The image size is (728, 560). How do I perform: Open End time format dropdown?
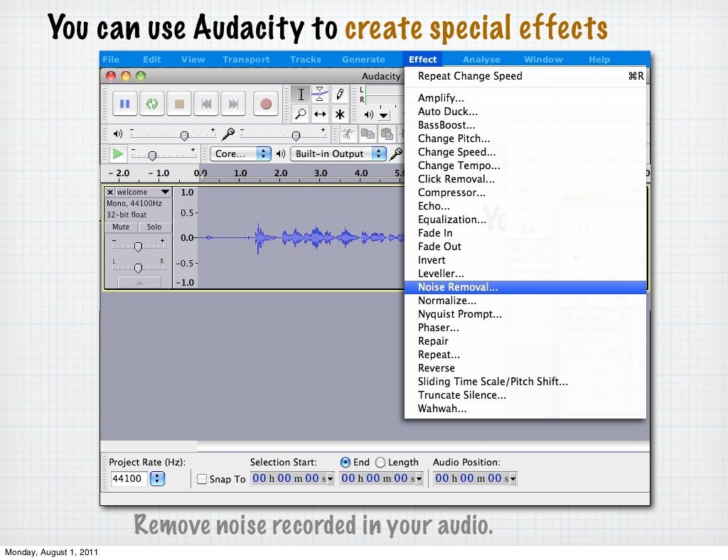pos(419,479)
